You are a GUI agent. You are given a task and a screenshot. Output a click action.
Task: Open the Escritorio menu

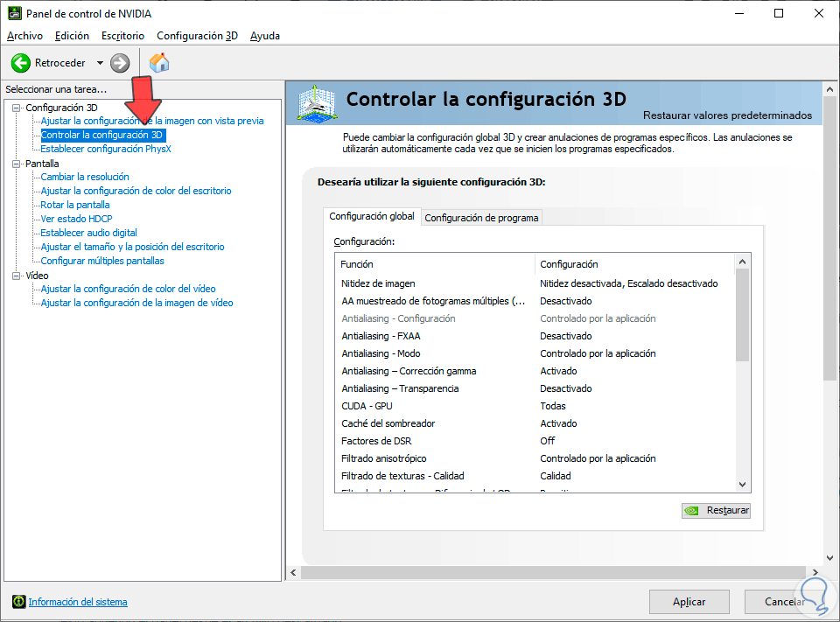coord(122,36)
